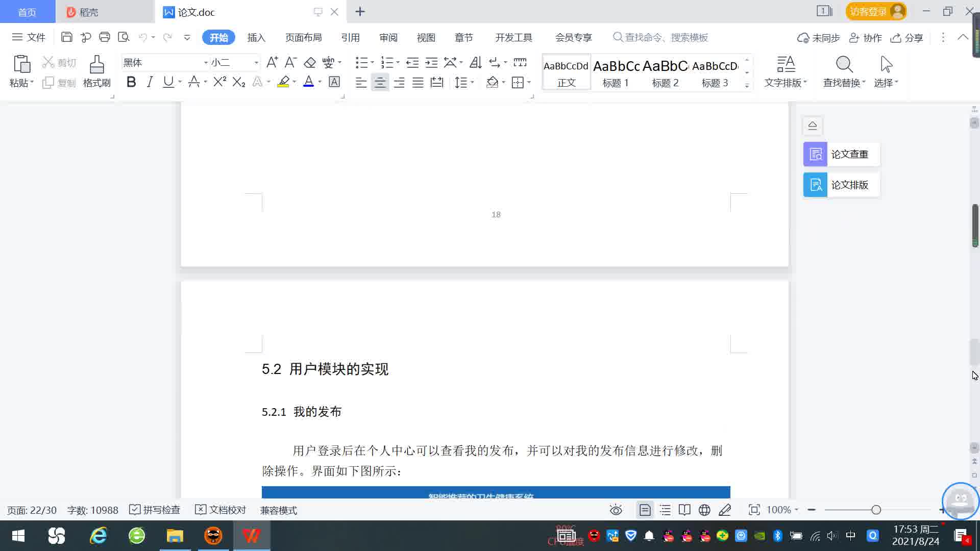Screen dimensions: 980x551
Task: Justify paragraph text
Action: pos(418,82)
